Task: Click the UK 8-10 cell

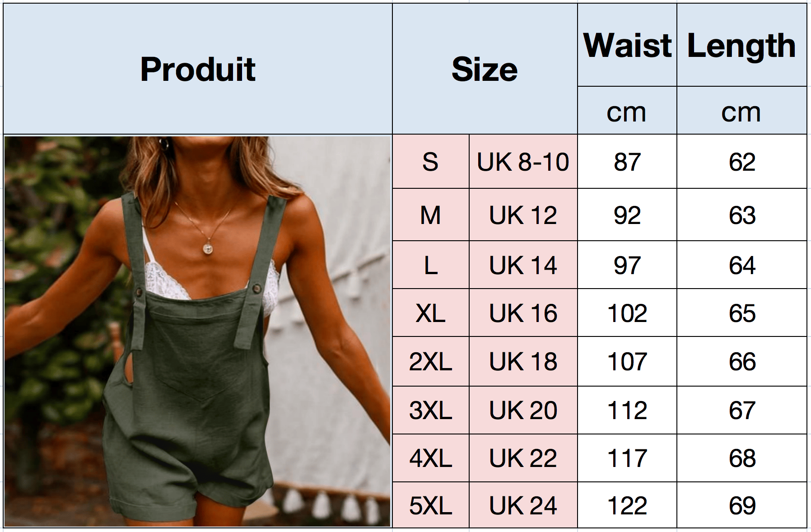Action: coord(523,162)
